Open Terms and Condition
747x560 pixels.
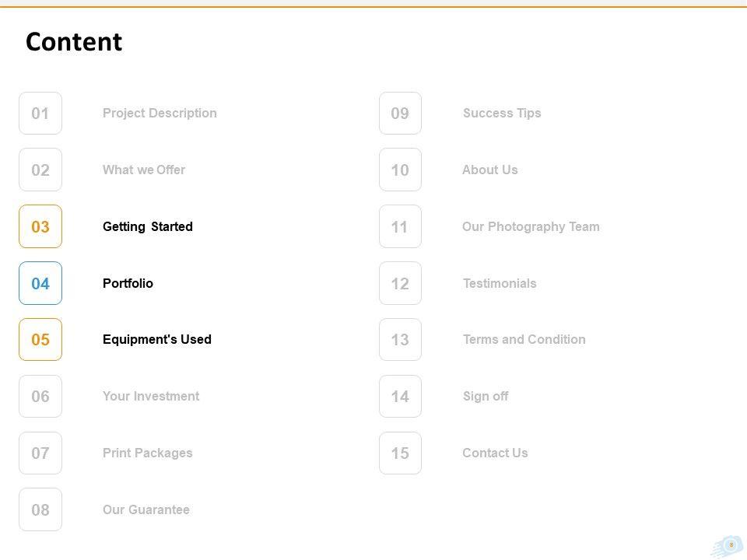pyautogui.click(x=524, y=339)
